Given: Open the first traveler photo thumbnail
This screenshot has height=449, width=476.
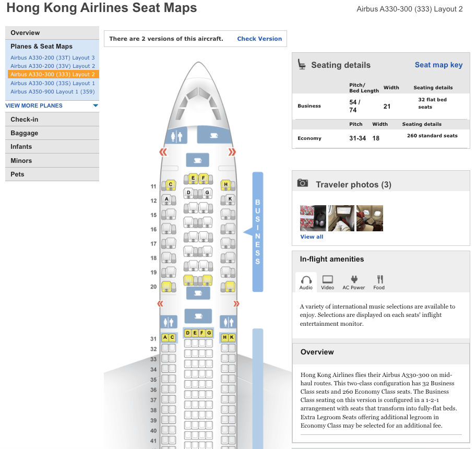Looking at the screenshot, I should tap(313, 218).
